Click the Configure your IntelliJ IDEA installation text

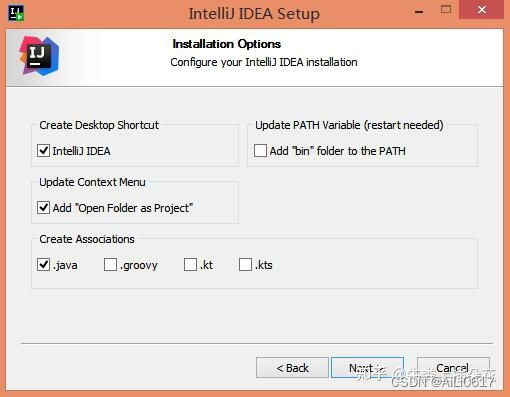(x=264, y=62)
